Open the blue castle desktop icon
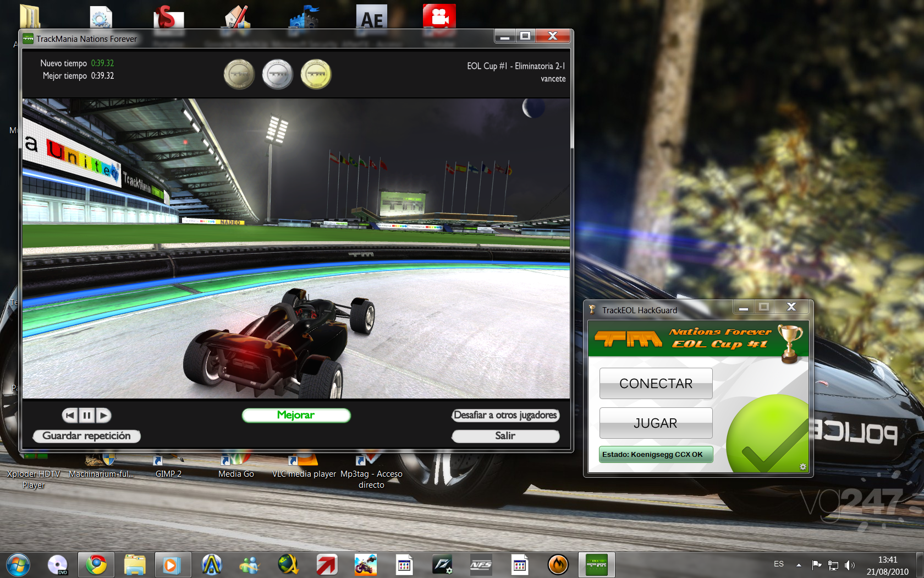This screenshot has width=924, height=578. tap(304, 17)
